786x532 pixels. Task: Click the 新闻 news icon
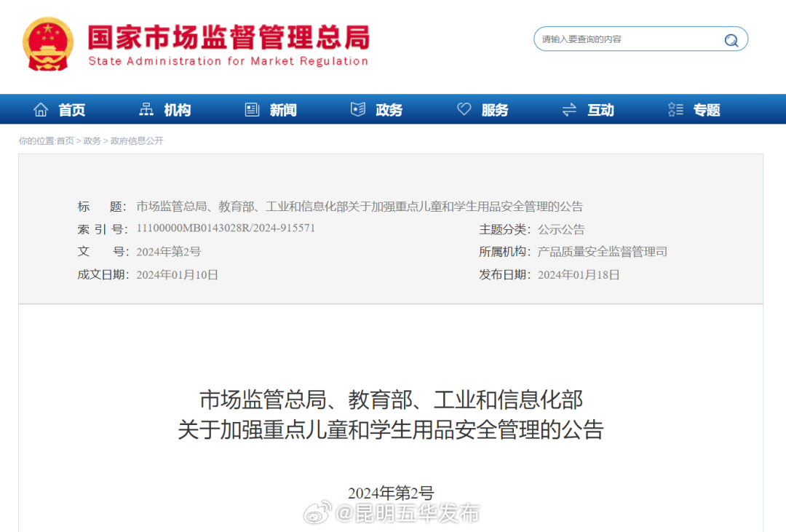tap(251, 108)
